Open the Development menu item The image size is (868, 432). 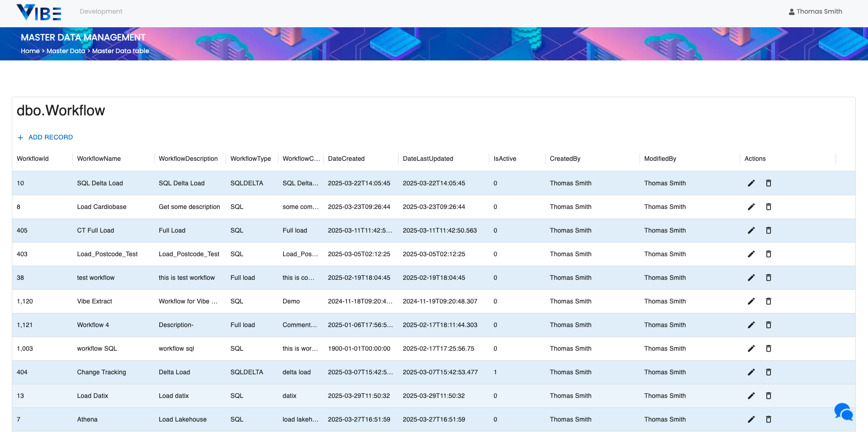pyautogui.click(x=101, y=11)
